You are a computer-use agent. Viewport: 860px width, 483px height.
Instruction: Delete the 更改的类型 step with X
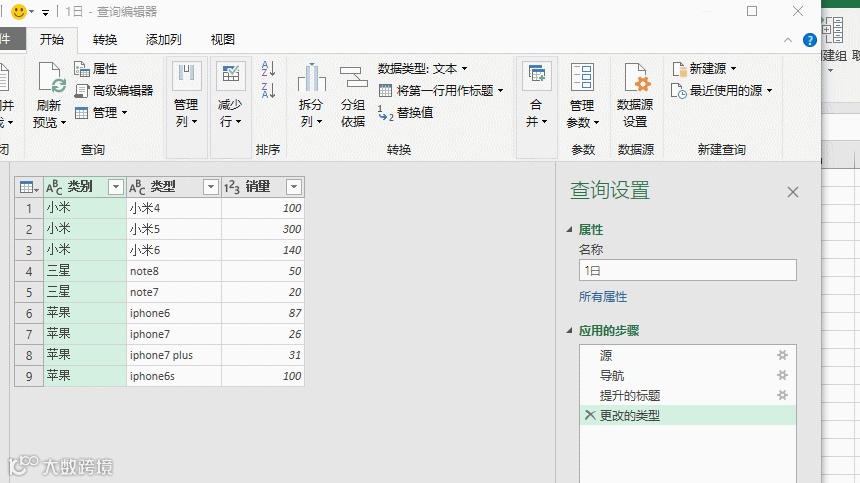click(590, 415)
